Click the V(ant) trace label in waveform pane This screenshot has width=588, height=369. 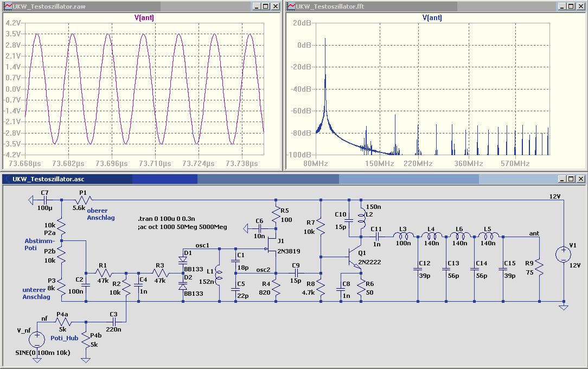tap(144, 17)
